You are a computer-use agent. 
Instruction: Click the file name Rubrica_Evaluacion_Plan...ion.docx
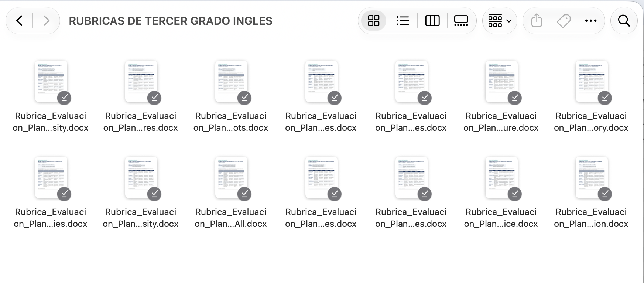[x=591, y=218]
